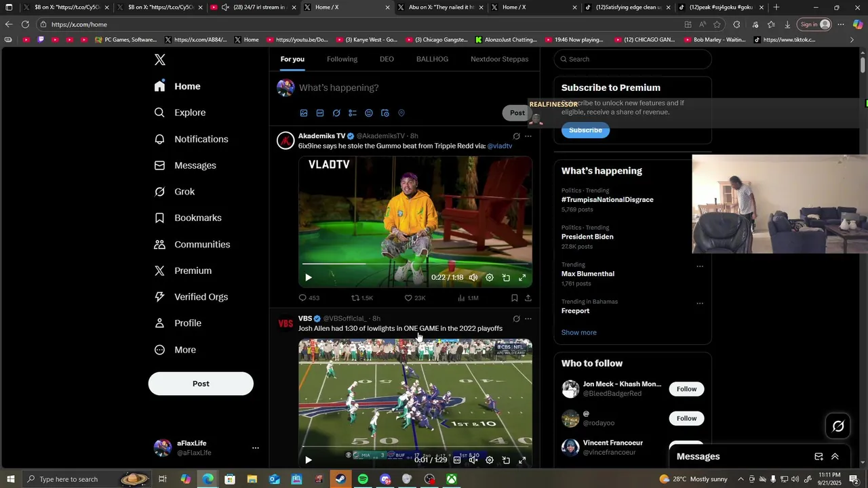Add a GIF to post
This screenshot has height=488, width=868.
(x=320, y=113)
